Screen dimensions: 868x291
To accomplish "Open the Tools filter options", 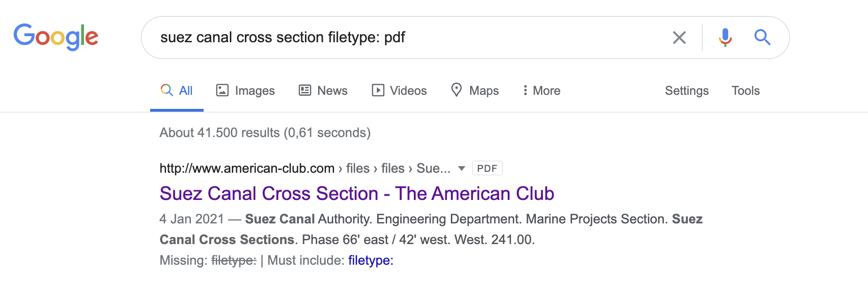I will 746,91.
